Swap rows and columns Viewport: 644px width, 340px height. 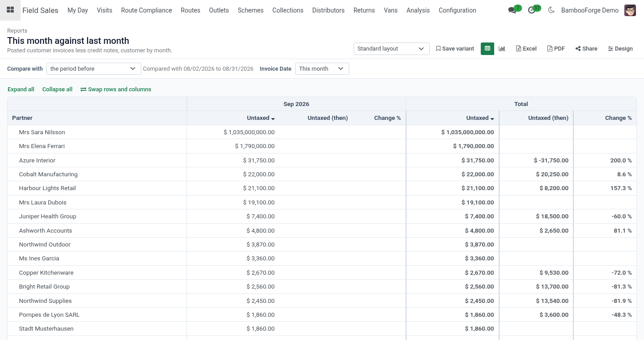(x=116, y=89)
